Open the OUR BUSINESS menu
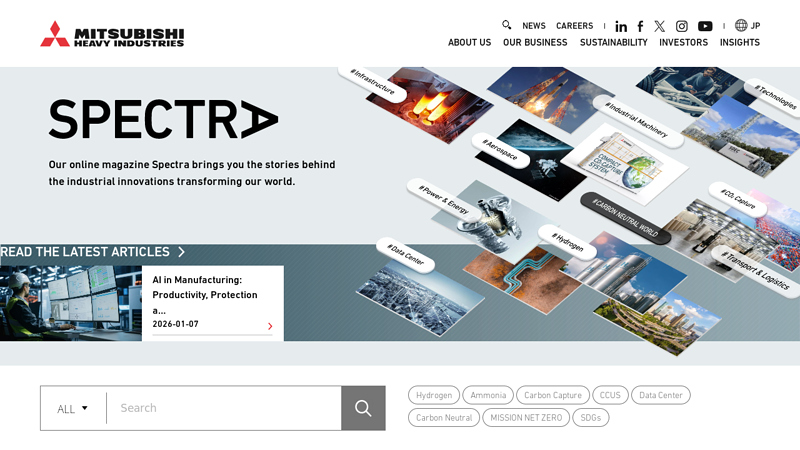This screenshot has height=450, width=800. 535,42
